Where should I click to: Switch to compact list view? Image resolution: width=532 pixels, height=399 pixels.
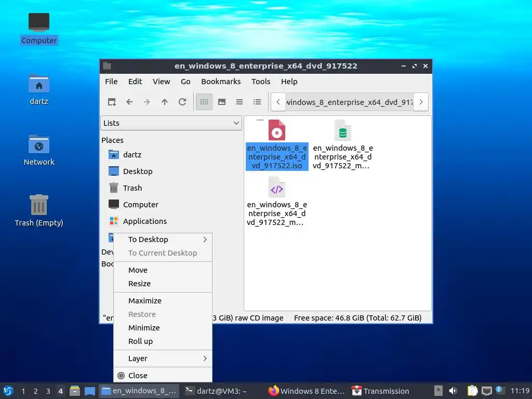(240, 102)
